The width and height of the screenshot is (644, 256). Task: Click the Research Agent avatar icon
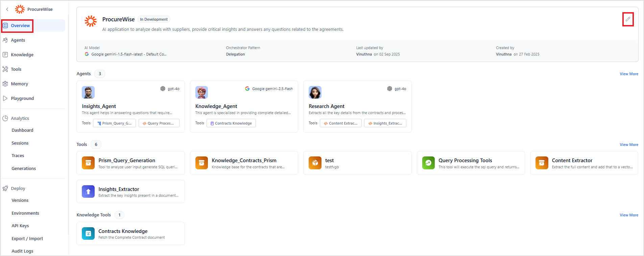(x=315, y=92)
